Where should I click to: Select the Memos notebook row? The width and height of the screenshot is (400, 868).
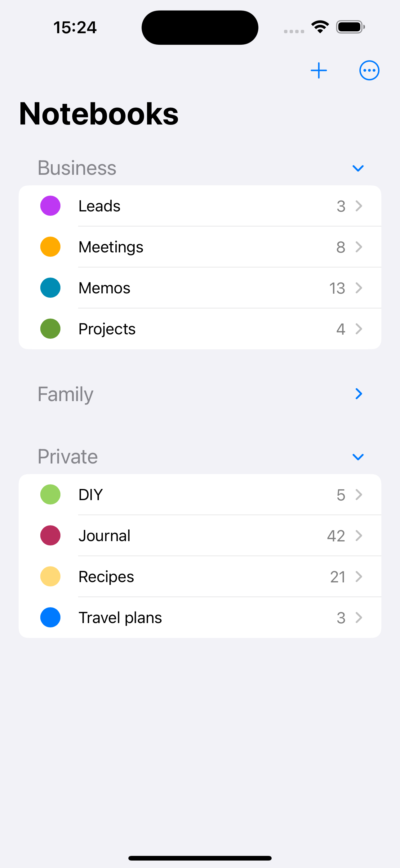point(200,288)
